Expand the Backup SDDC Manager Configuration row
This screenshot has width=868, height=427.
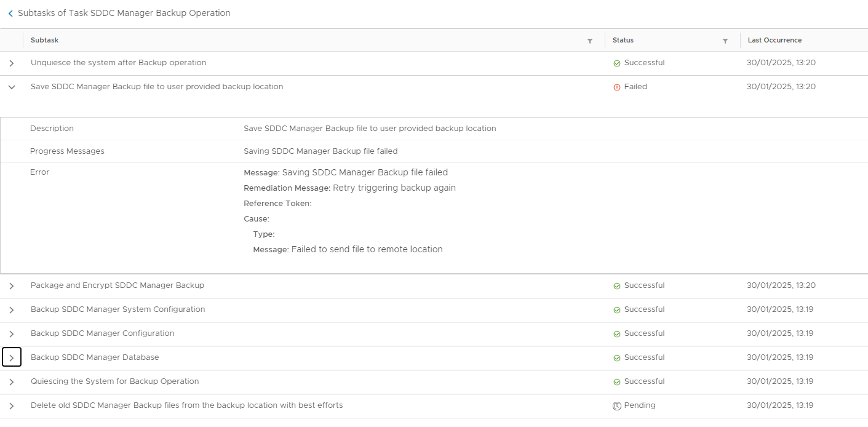pos(12,334)
